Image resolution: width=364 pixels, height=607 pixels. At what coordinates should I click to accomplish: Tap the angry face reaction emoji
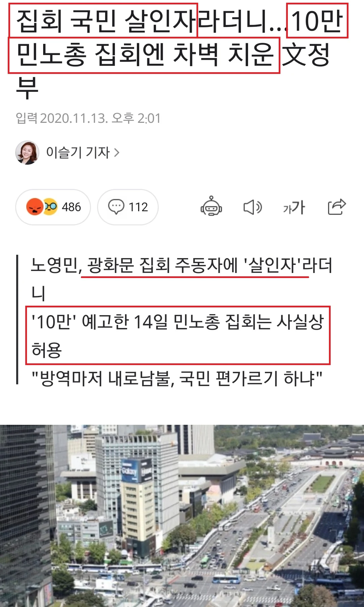(34, 207)
